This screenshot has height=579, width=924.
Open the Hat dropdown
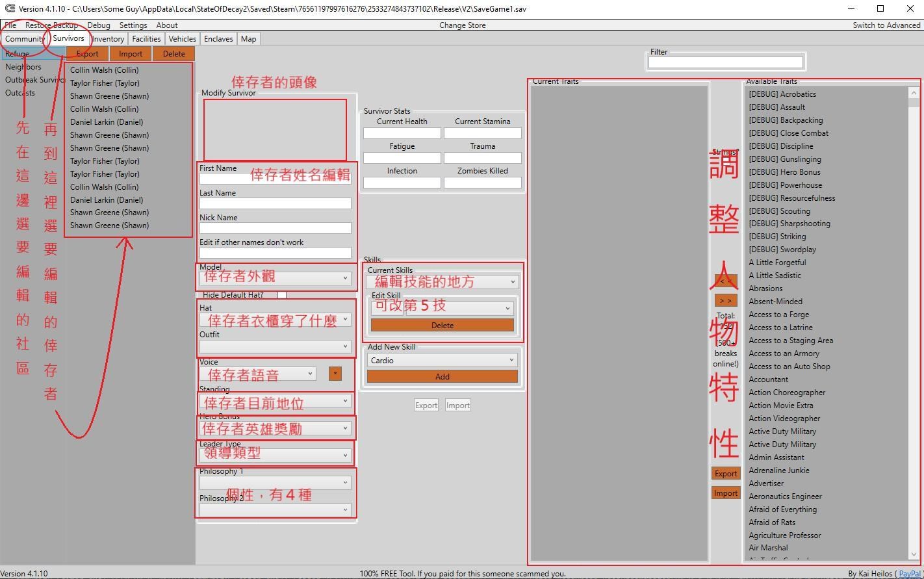276,320
